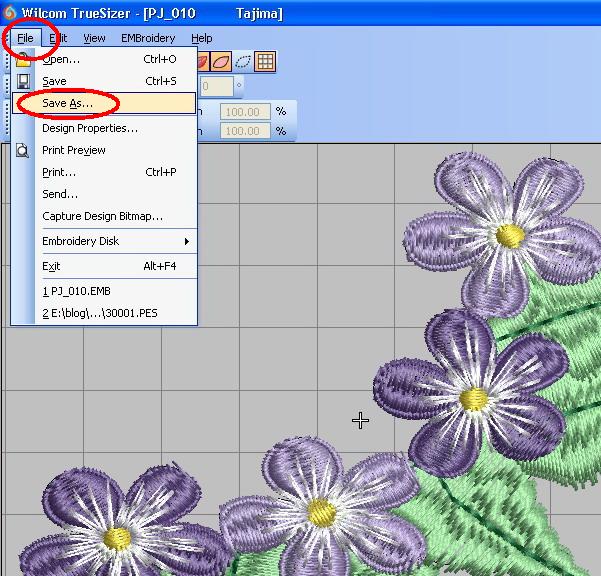
Task: Expand the Embroidery Disk submenu
Action: [104, 241]
